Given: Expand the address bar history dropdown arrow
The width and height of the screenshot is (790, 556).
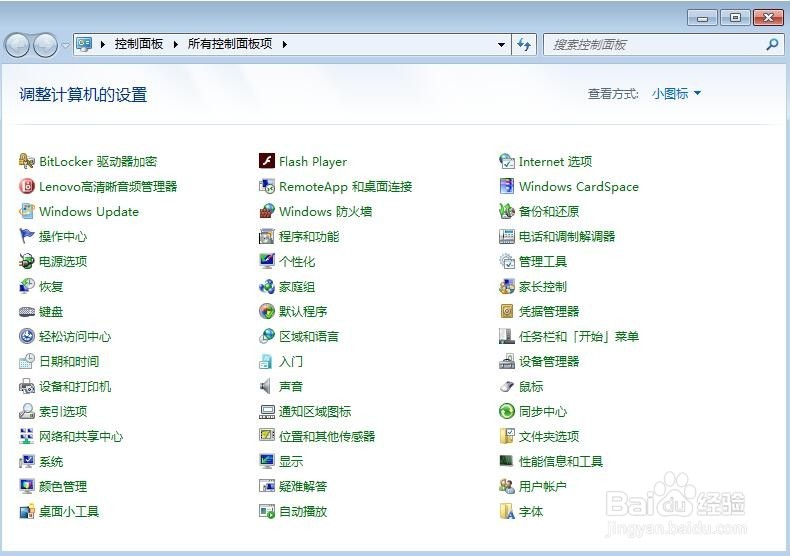Looking at the screenshot, I should 501,44.
